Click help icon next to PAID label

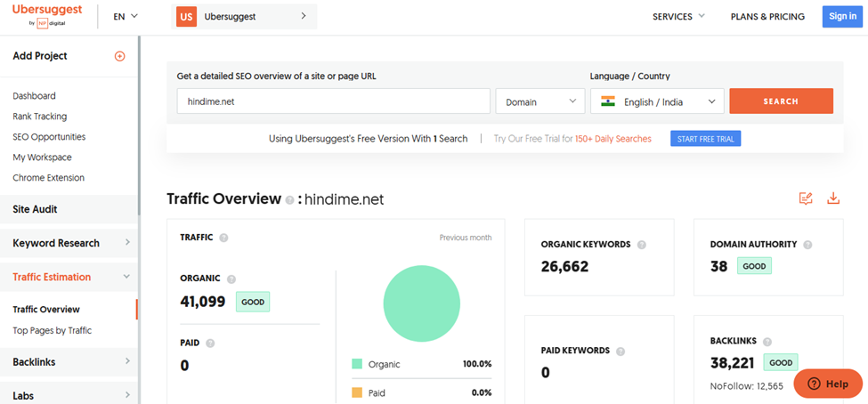point(210,343)
